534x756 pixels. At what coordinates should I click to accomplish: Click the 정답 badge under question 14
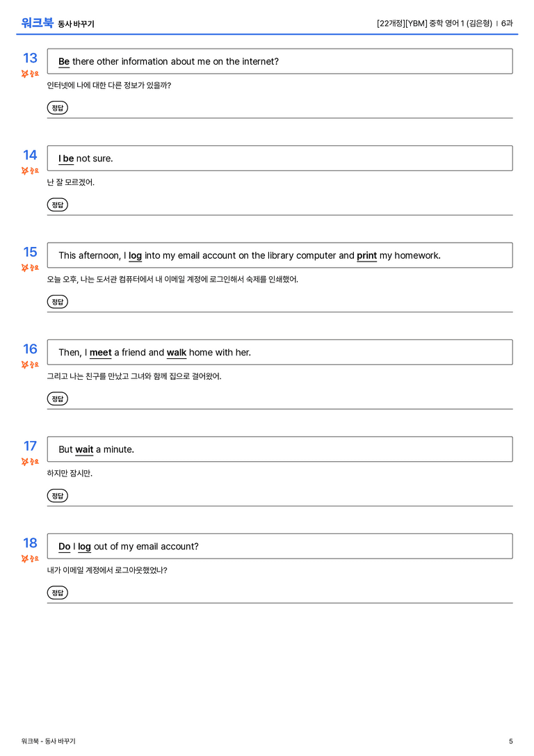[57, 205]
